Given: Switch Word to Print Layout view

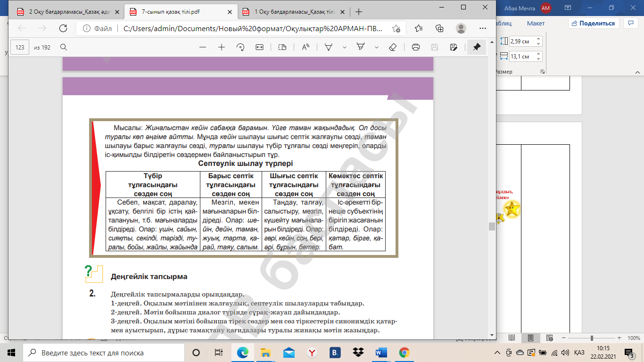Looking at the screenshot, I should point(530,338).
